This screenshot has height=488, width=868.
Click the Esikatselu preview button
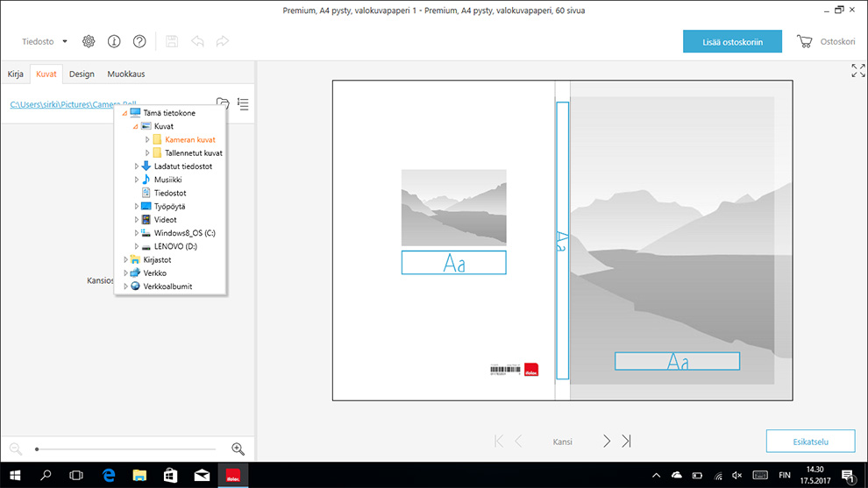coord(810,442)
